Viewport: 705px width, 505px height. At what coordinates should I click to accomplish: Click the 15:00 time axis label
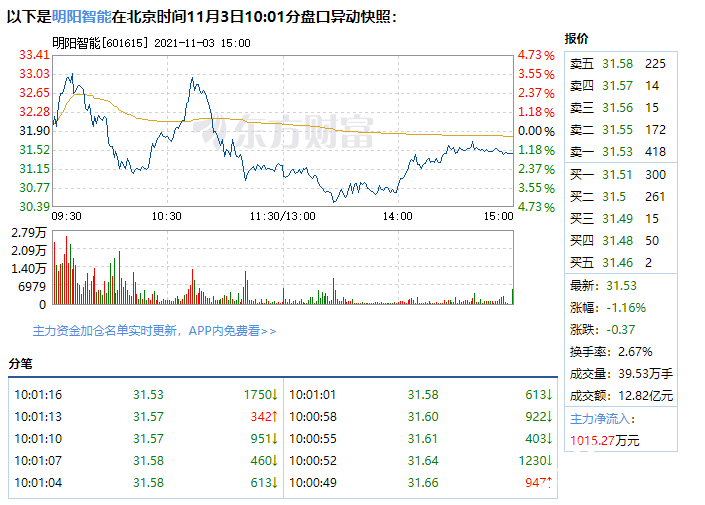pyautogui.click(x=498, y=216)
